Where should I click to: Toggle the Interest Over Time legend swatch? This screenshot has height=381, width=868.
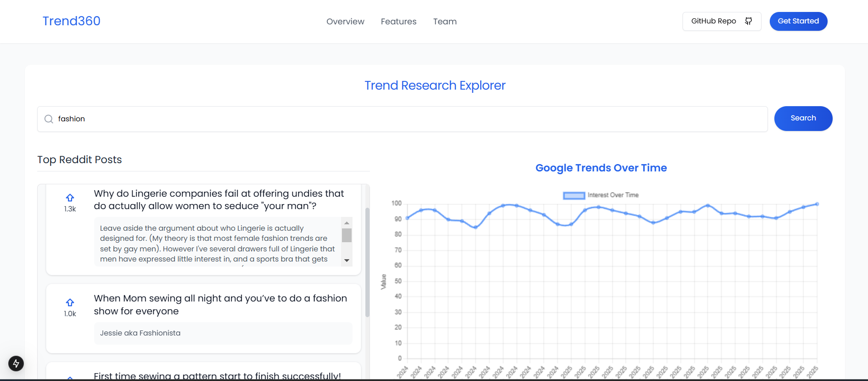(574, 195)
